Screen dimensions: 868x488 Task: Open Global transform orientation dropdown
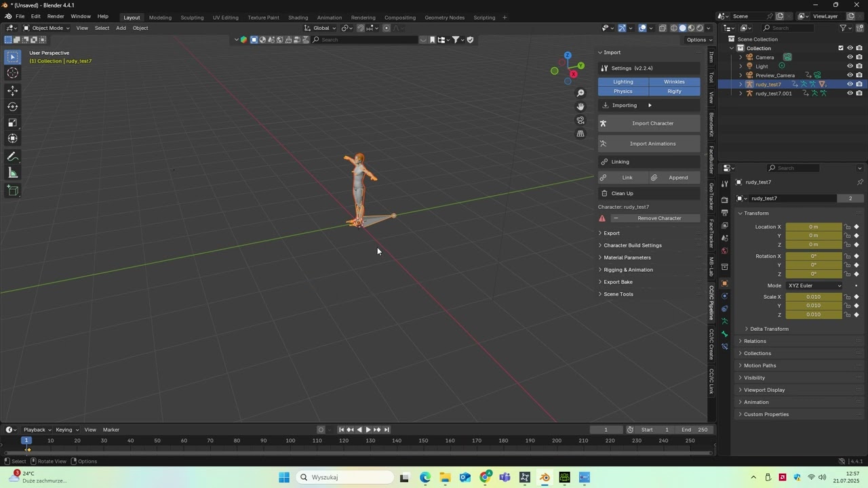[320, 28]
